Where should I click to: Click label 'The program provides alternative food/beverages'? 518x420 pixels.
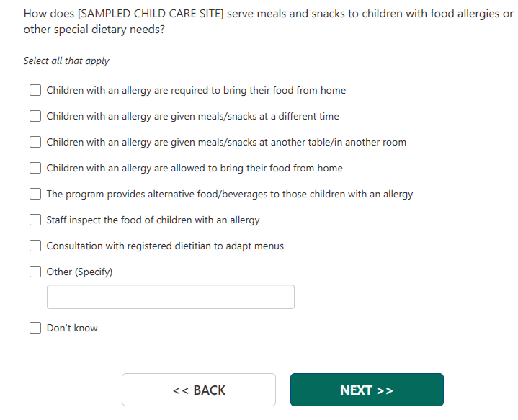[x=229, y=195]
